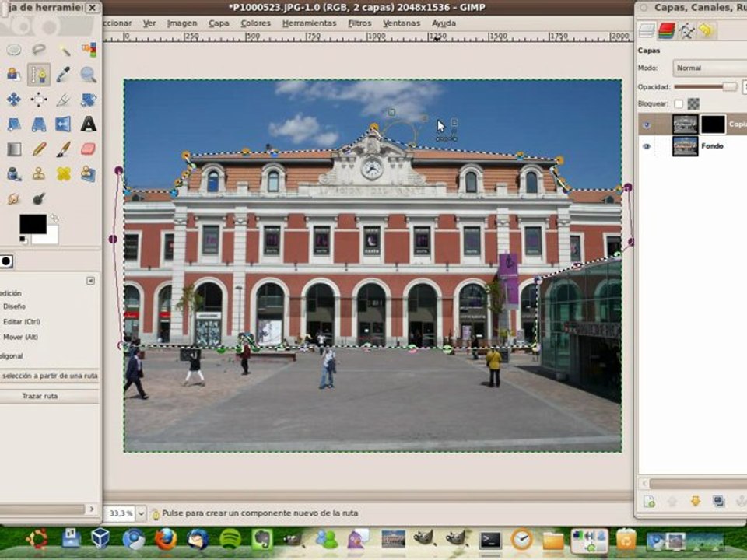Open the zoom percentage dropdown arrow
The height and width of the screenshot is (560, 747).
141,513
